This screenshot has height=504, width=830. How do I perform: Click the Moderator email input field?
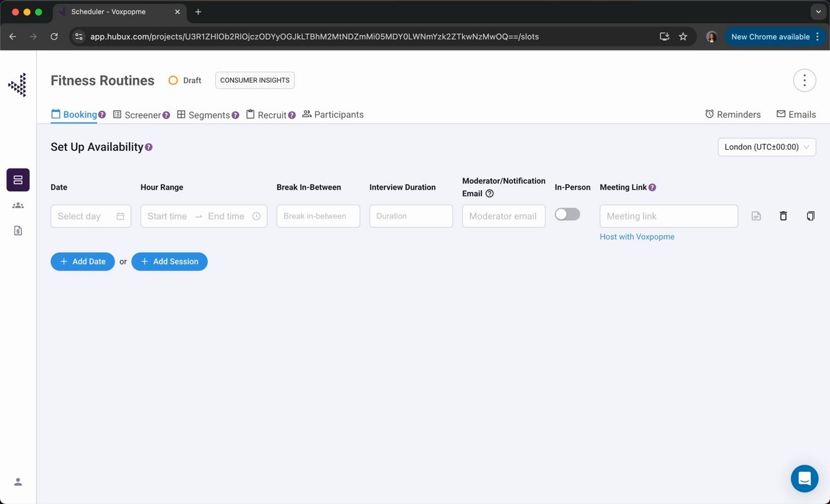coord(503,216)
